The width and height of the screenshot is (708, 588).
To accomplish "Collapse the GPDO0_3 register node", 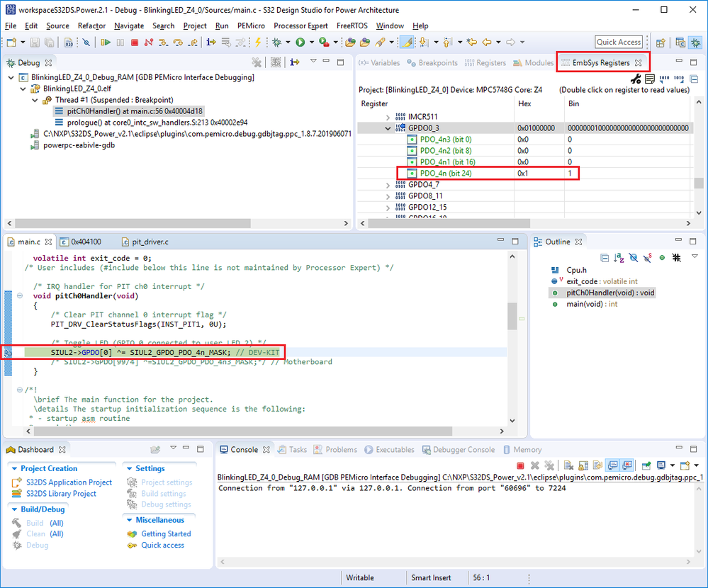I will [x=388, y=128].
